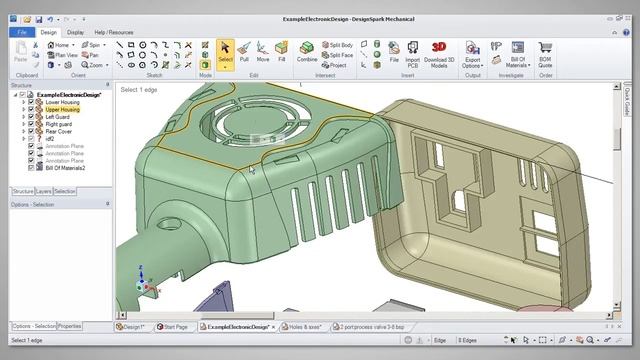Toggle Bill Of Materials2 checkbox
This screenshot has width=640, height=360.
click(31, 168)
